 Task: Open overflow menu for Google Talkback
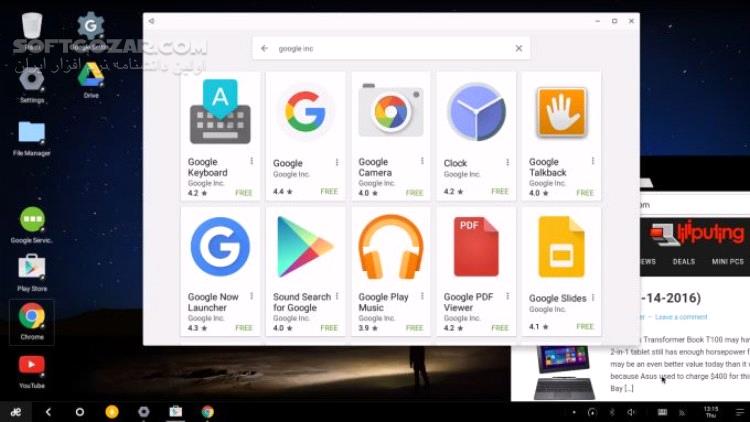[593, 161]
